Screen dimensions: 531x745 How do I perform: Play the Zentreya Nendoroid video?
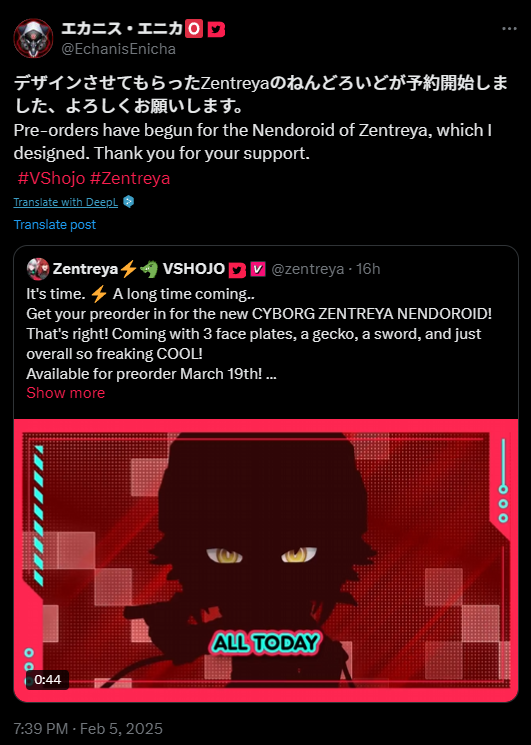coord(266,561)
